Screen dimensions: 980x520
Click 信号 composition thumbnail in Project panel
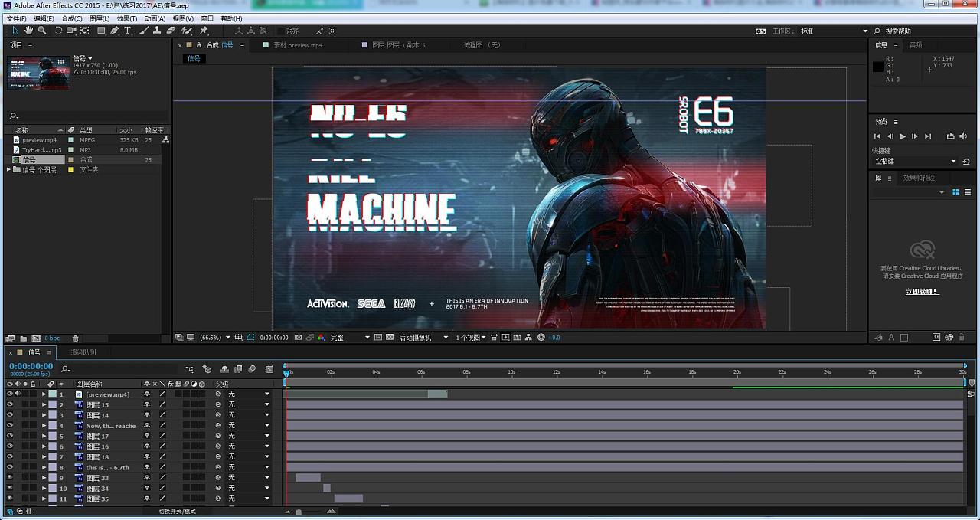point(38,72)
